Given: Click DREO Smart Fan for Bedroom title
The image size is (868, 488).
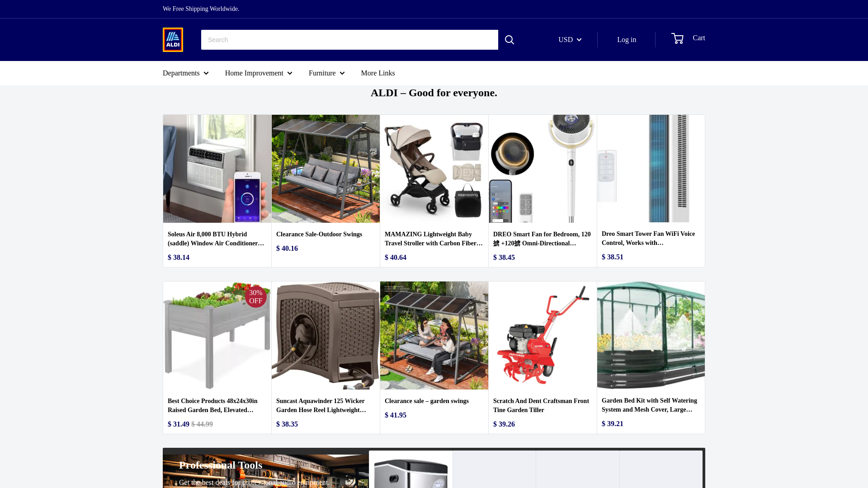Looking at the screenshot, I should [542, 239].
